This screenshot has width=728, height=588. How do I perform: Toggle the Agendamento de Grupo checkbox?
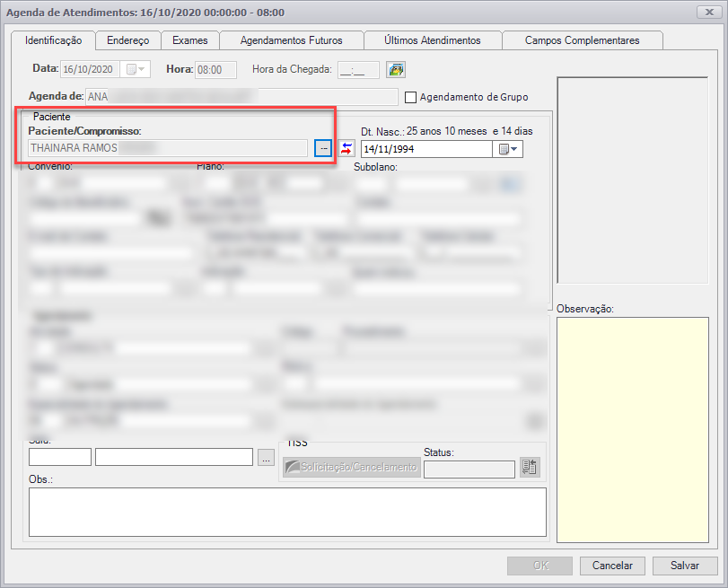pyautogui.click(x=410, y=97)
